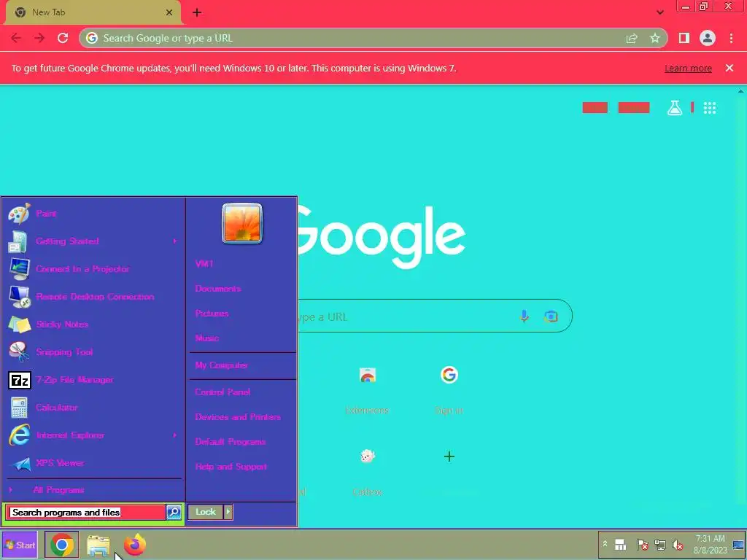Launch Internet Explorer

tap(93, 435)
